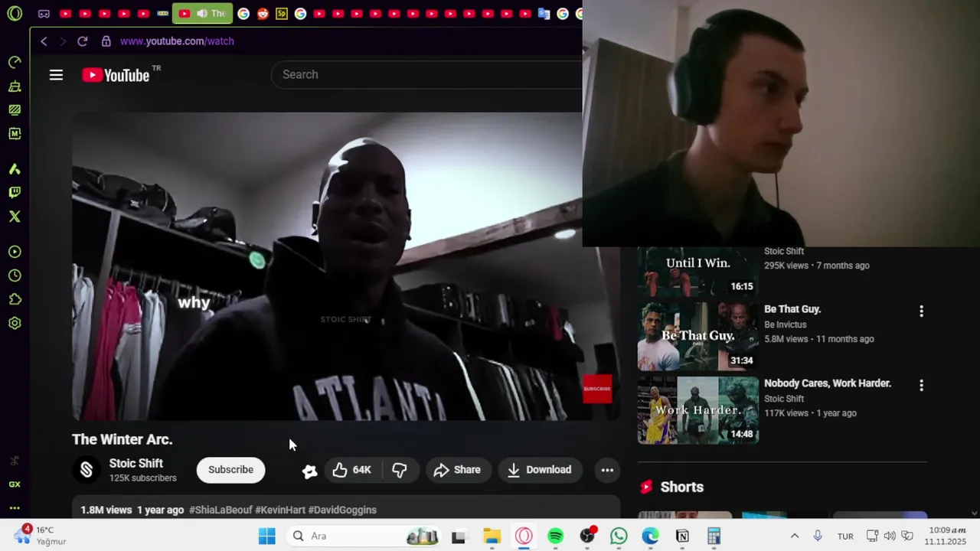
Task: Like the video with 64K likes
Action: tap(351, 470)
